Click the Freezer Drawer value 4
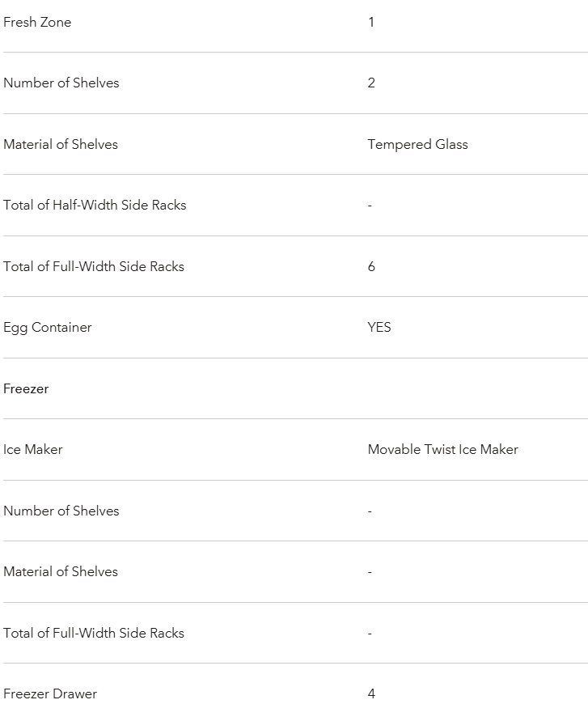588x704 pixels. pyautogui.click(x=371, y=693)
